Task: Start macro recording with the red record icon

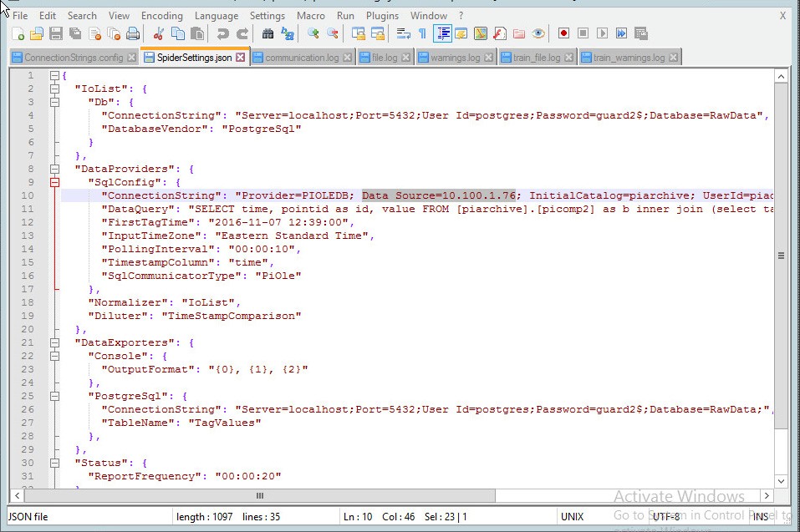Action: pyautogui.click(x=563, y=33)
